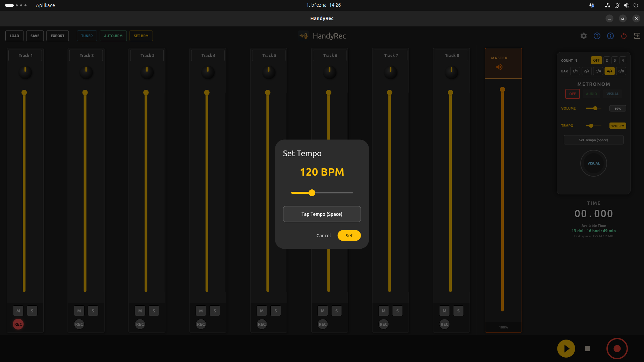Mute Track 3 with the M button
Image resolution: width=644 pixels, height=362 pixels.
[140, 311]
